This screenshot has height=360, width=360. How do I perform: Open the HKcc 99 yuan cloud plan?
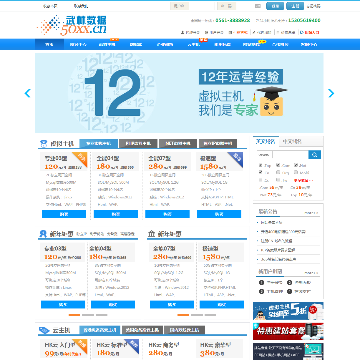coord(64,349)
